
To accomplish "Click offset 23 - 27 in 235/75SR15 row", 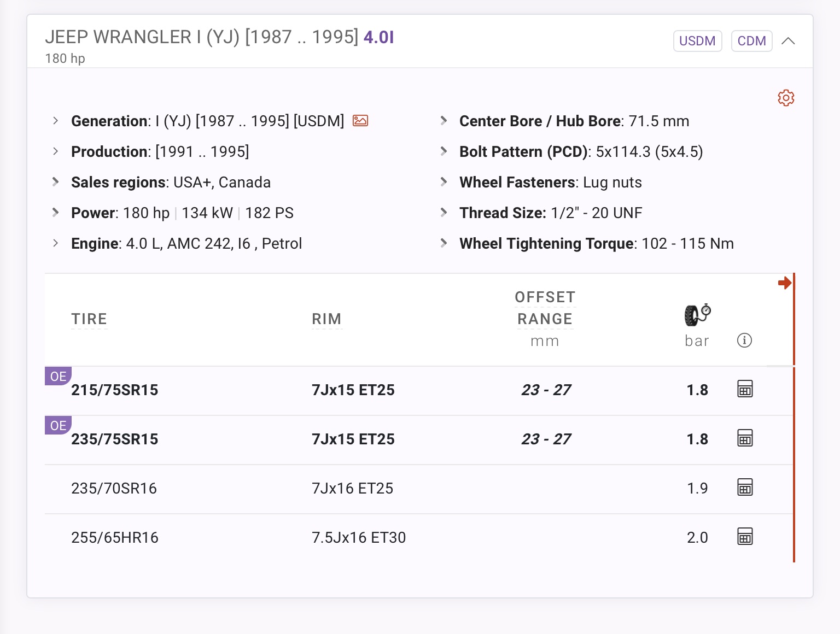I will 546,439.
